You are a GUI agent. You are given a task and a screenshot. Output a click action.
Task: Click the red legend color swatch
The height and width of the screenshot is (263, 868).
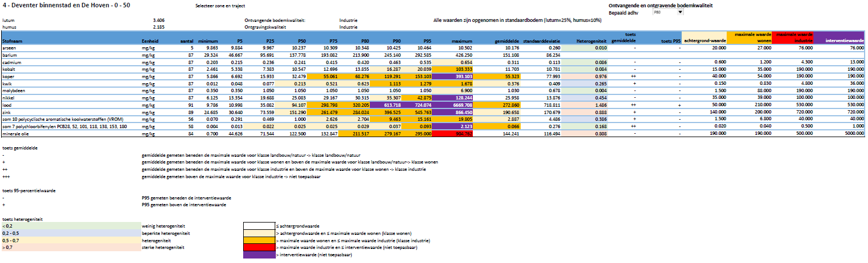tap(258, 247)
